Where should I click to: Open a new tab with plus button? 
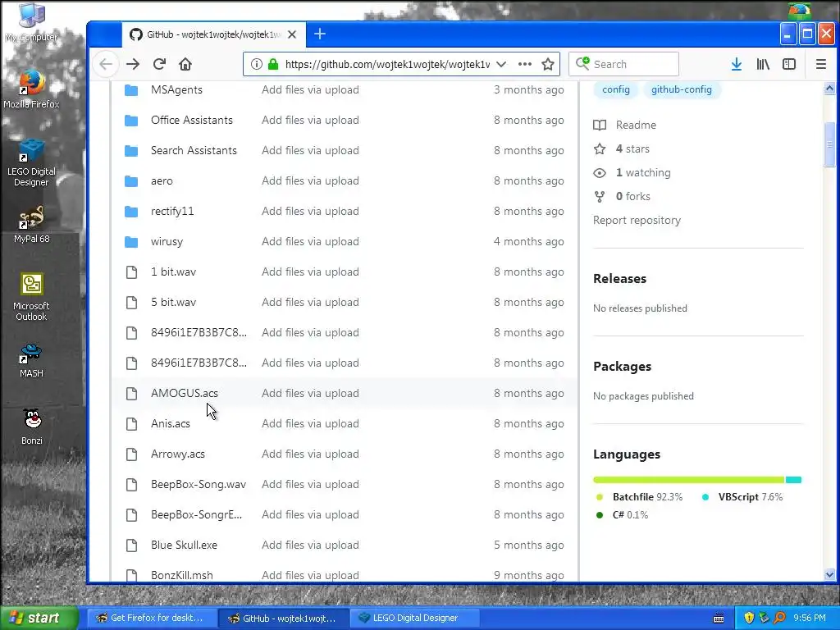pyautogui.click(x=320, y=34)
